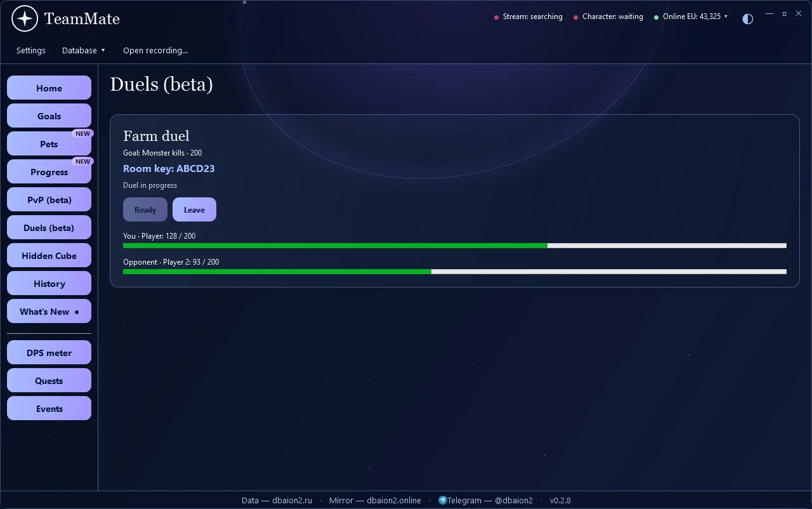Viewport: 812px width, 509px height.
Task: Toggle the dark/light theme icon
Action: (748, 19)
